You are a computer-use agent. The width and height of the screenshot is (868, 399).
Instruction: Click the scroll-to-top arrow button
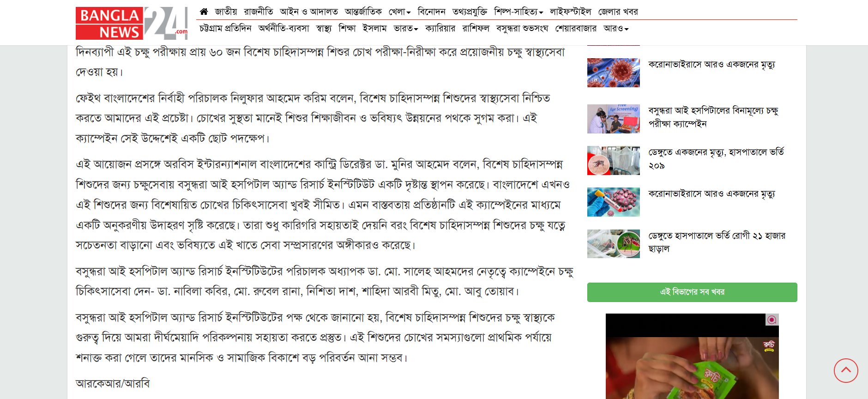click(846, 370)
